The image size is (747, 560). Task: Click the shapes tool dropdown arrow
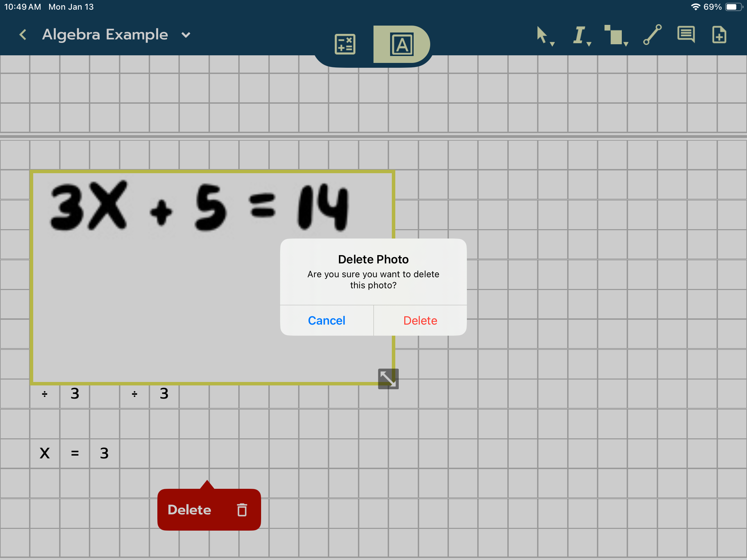(x=626, y=44)
